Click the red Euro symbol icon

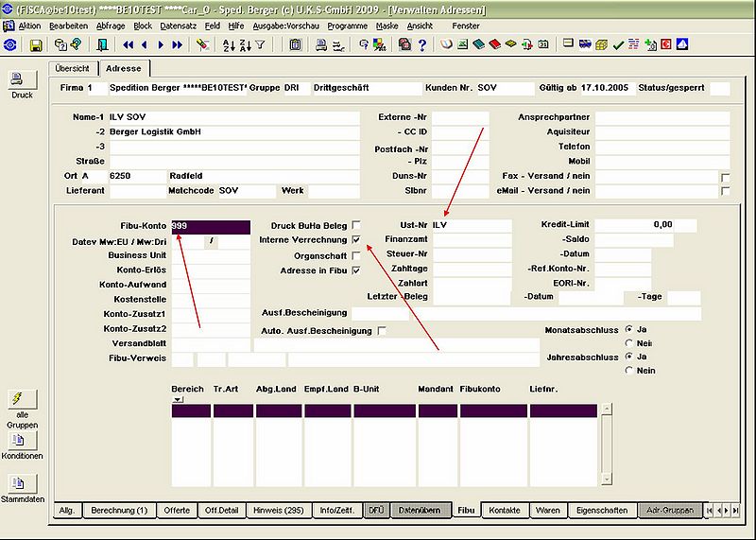[666, 44]
